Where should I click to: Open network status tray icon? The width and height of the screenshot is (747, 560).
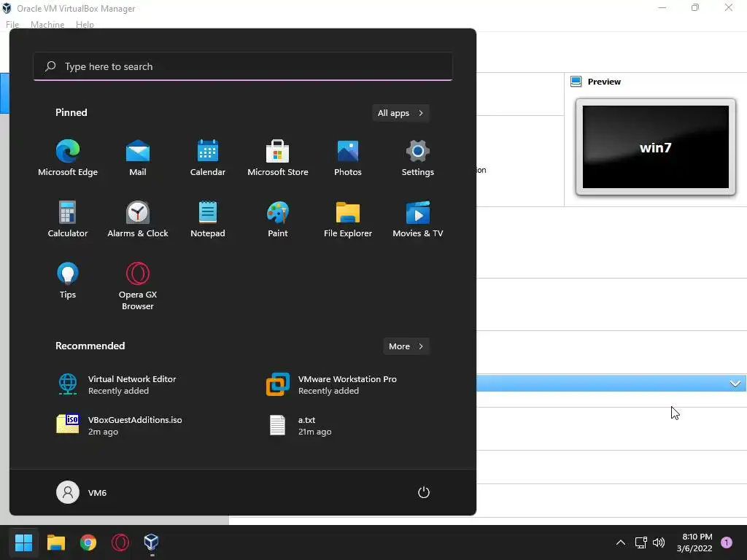click(640, 542)
